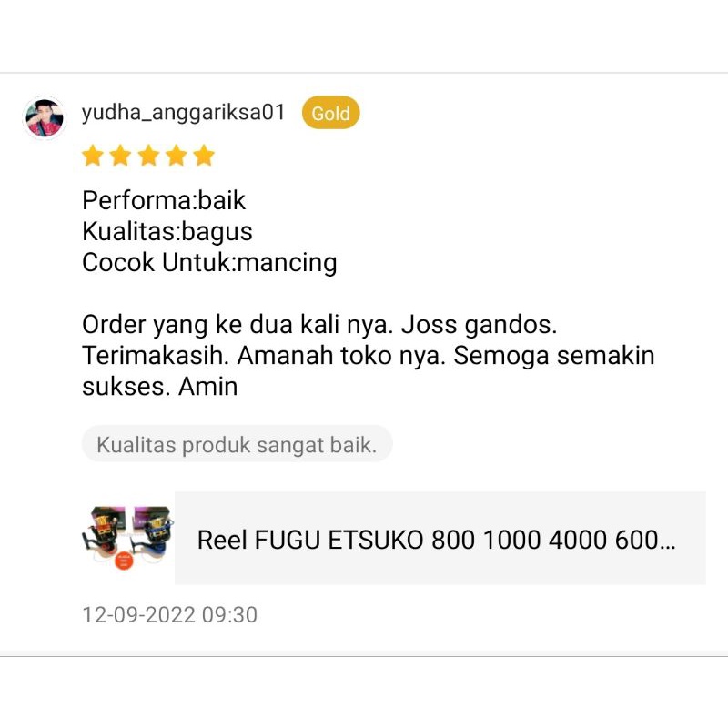
Task: Open yudha_anggariksa01's profile avatar
Action: (x=45, y=118)
